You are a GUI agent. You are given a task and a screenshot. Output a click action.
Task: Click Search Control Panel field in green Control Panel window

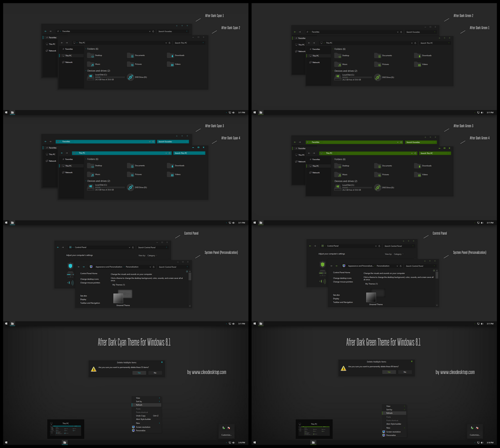click(x=399, y=246)
